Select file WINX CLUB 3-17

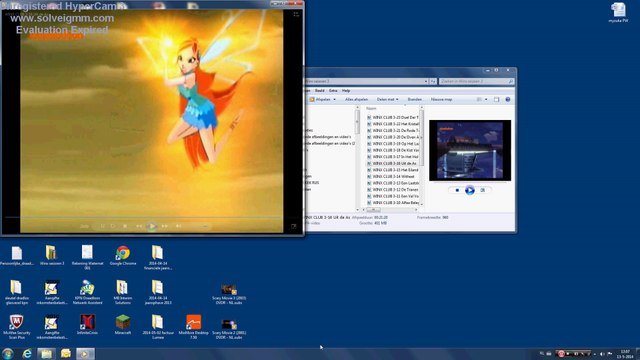coord(393,157)
